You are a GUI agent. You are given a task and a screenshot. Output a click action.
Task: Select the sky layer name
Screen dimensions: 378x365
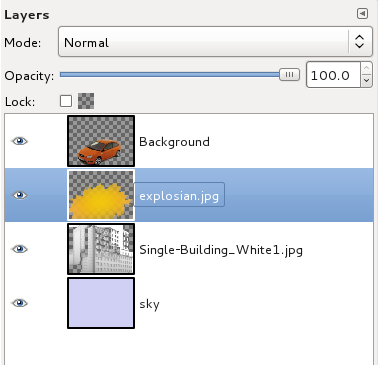tap(149, 304)
